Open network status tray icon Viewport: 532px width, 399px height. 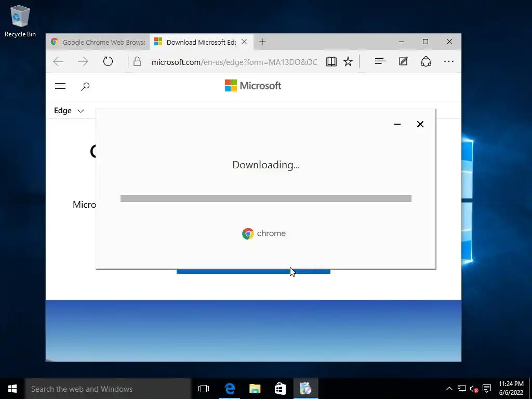[461, 389]
